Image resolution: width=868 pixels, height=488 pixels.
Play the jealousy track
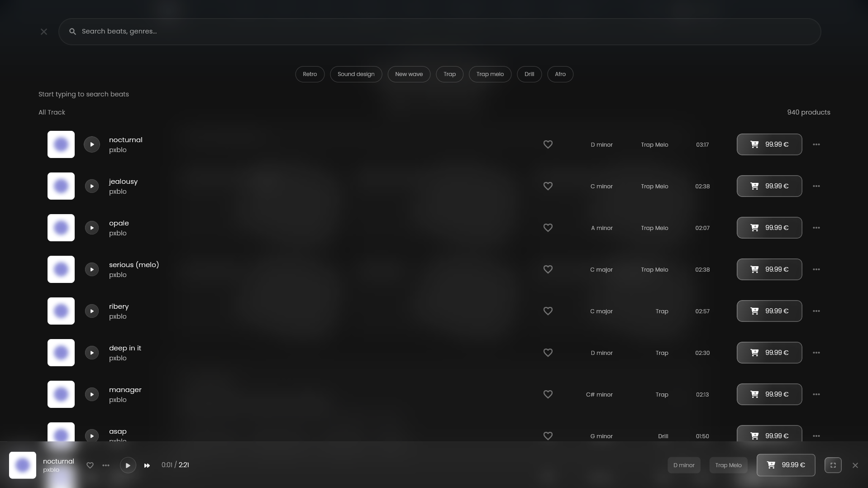click(x=92, y=186)
